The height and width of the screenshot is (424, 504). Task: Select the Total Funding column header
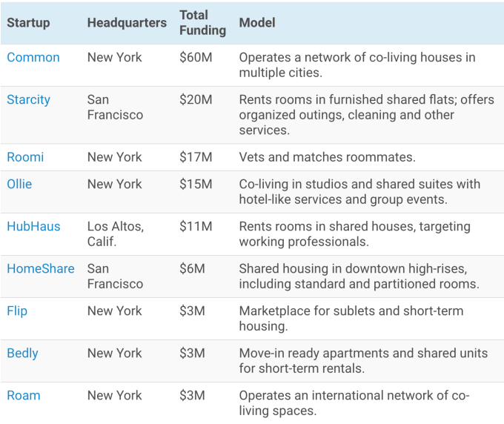pyautogui.click(x=202, y=23)
